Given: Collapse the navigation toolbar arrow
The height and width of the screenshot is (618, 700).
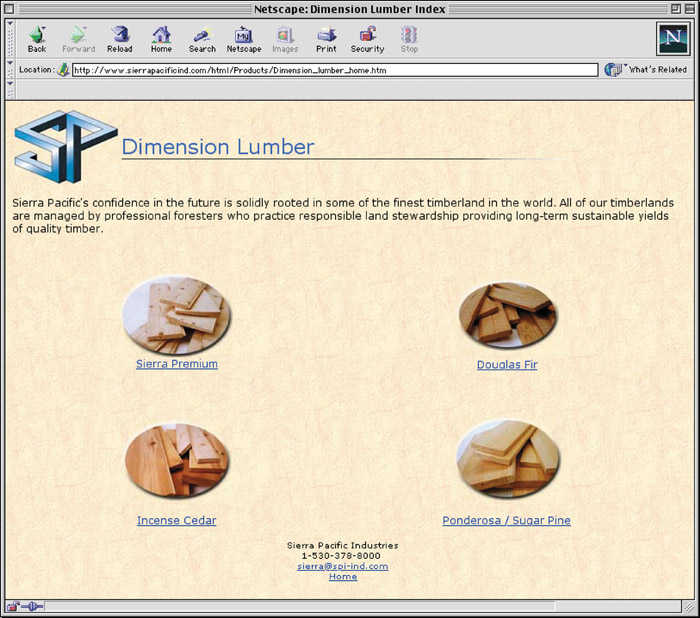Looking at the screenshot, I should (10, 23).
